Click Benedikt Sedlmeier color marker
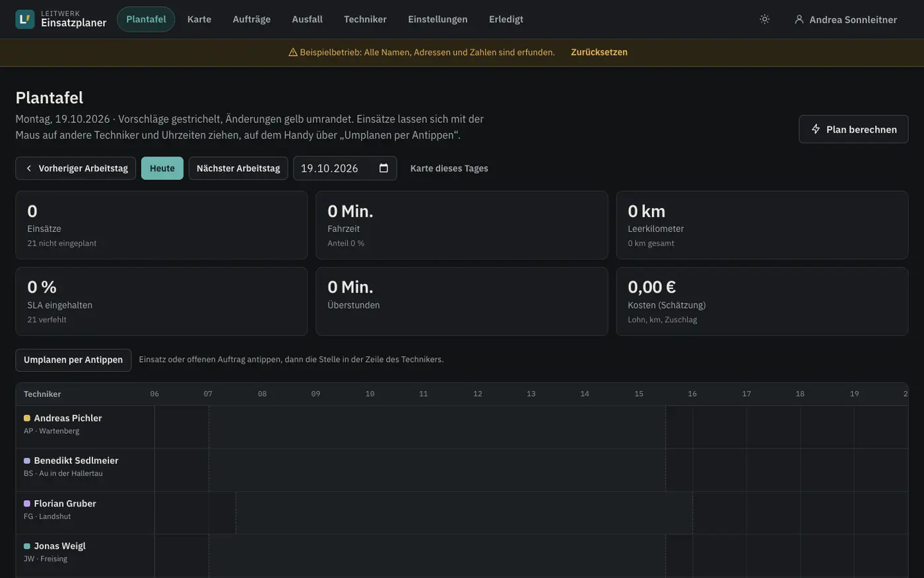 pos(27,460)
